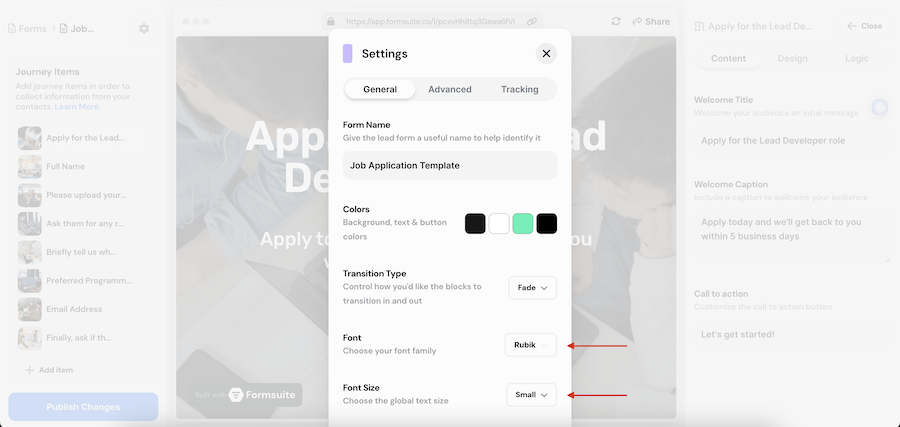Click the Publish Changes button
900x427 pixels.
click(x=83, y=407)
